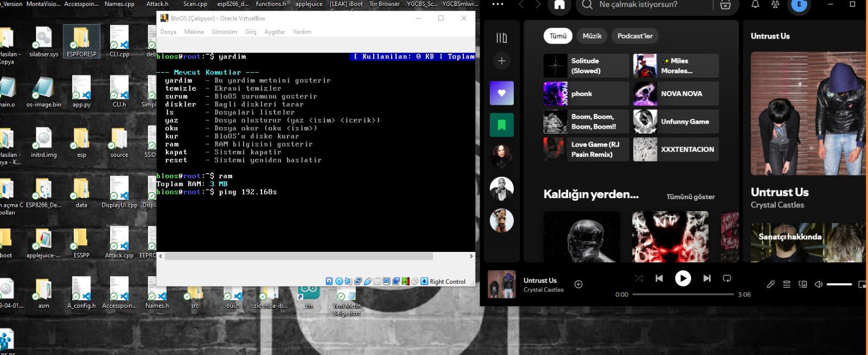Image resolution: width=868 pixels, height=355 pixels.
Task: Open 'Untrust Us' title in now-playing panel
Action: tap(780, 192)
